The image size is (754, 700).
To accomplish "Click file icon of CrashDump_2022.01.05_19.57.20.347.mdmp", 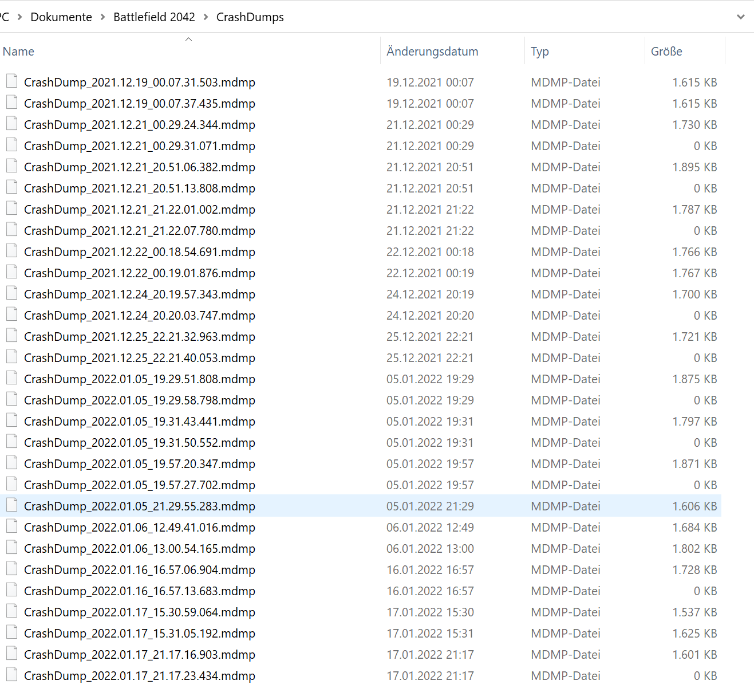I will 11,463.
